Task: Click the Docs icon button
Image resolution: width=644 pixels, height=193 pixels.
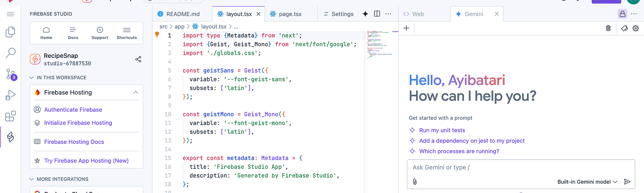Action: 73,33
